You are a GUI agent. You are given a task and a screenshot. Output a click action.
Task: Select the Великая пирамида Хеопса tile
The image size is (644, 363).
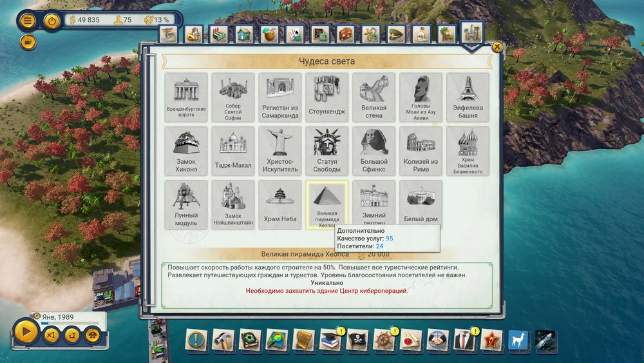327,205
